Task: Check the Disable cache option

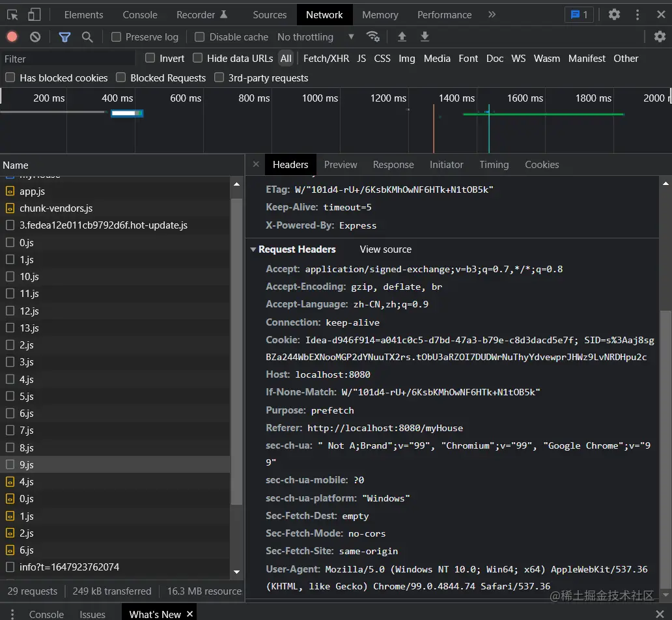Action: [200, 37]
